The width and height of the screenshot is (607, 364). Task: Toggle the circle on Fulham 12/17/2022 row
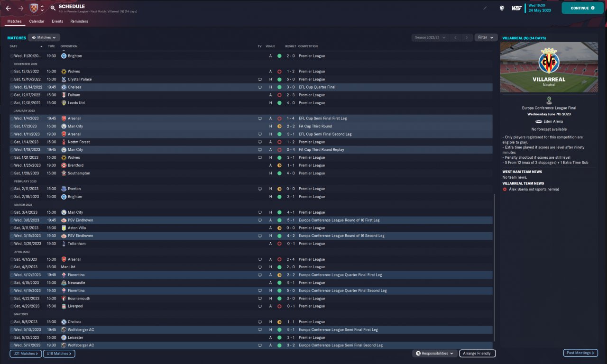[12, 95]
